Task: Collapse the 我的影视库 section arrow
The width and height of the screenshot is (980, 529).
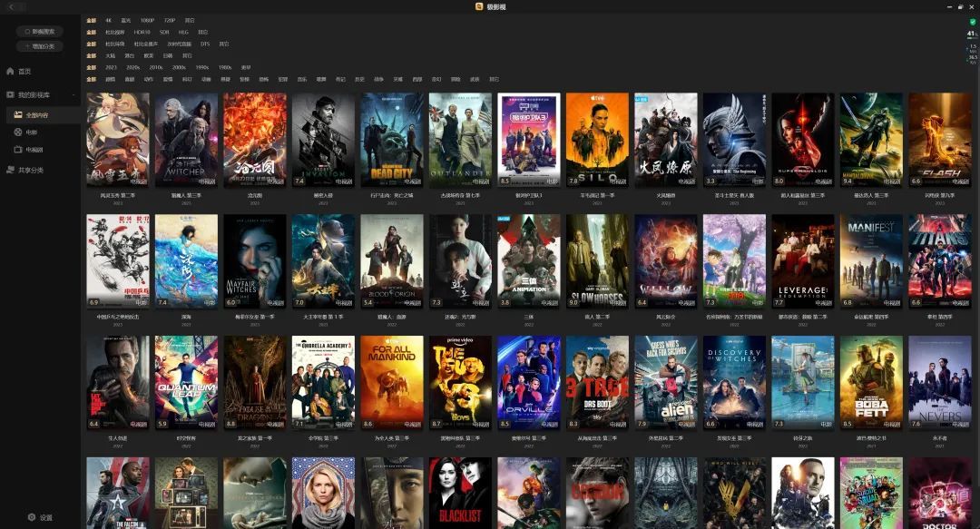Action: click(73, 95)
